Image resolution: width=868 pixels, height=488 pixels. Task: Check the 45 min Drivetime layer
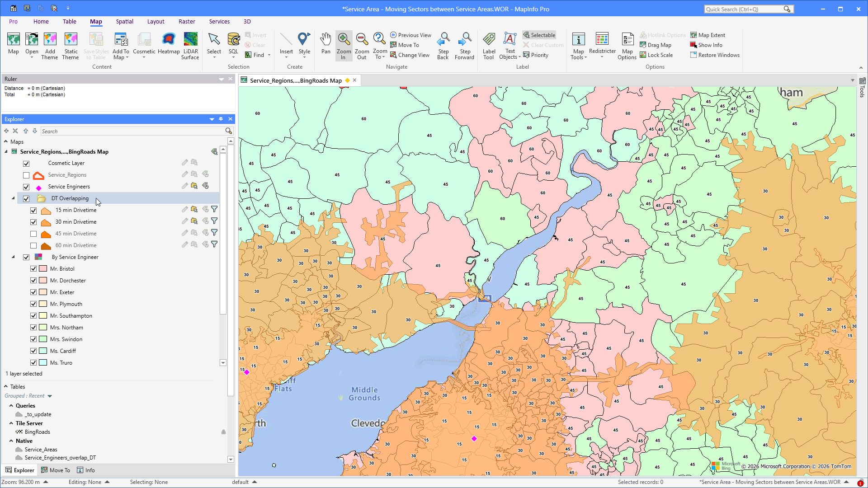click(33, 234)
